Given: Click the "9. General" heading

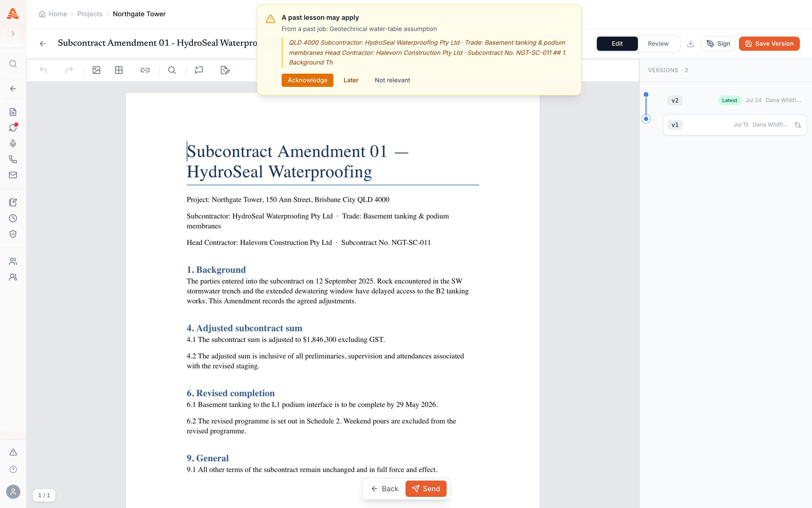Looking at the screenshot, I should tap(208, 458).
